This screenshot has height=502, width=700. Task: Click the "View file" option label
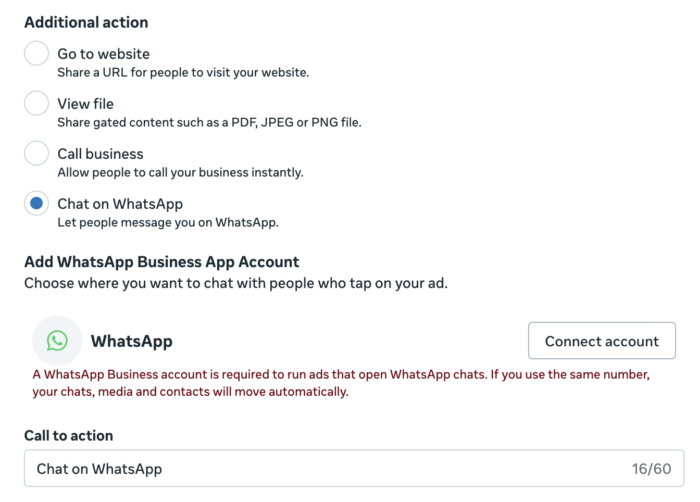[x=85, y=104]
